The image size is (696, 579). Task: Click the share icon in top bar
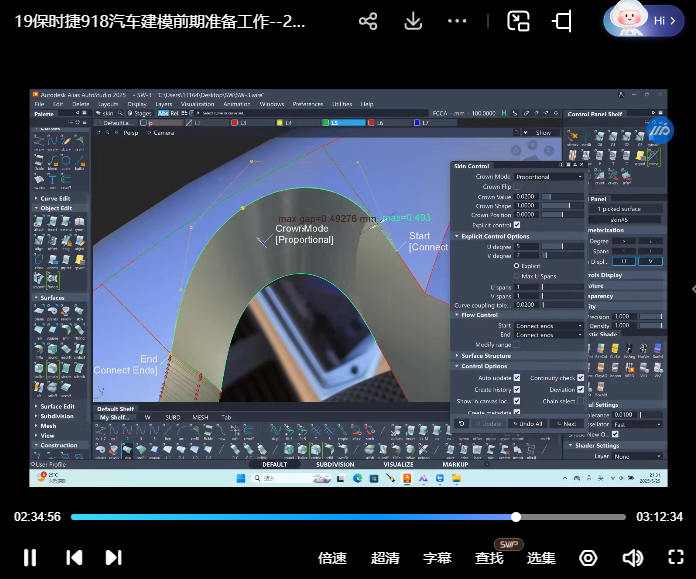(368, 21)
